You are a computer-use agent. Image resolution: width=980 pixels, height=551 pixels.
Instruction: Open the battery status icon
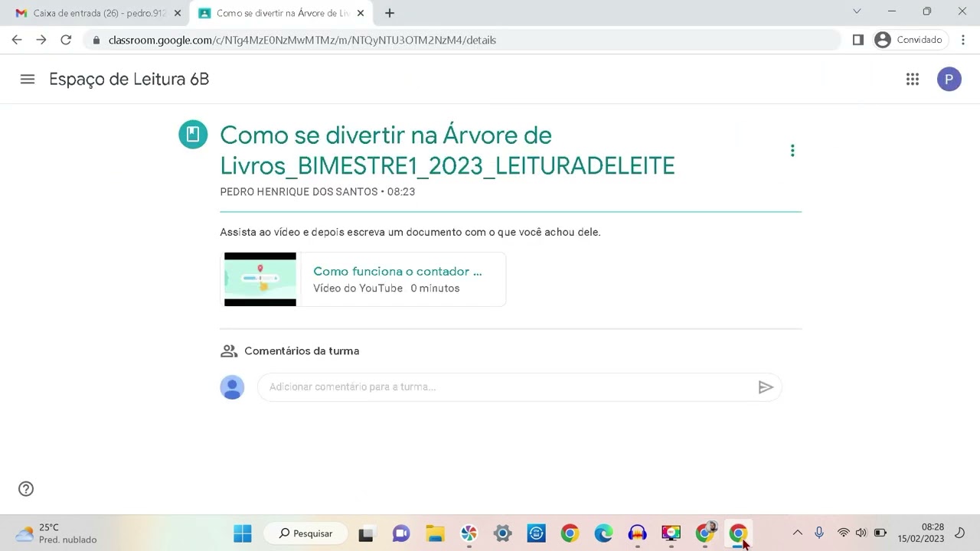(x=880, y=533)
